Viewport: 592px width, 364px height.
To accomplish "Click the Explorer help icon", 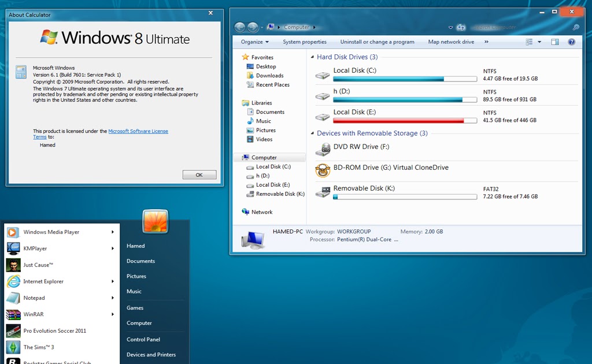I will [x=572, y=42].
